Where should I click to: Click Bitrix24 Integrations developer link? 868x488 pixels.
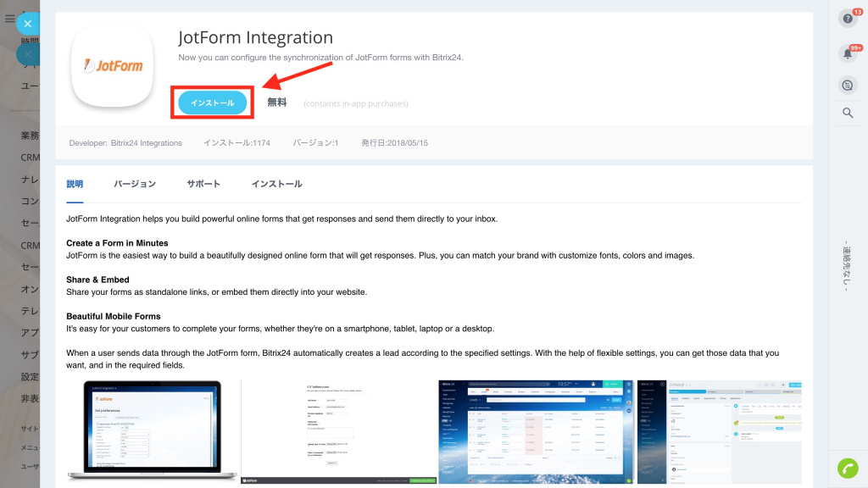pos(146,142)
